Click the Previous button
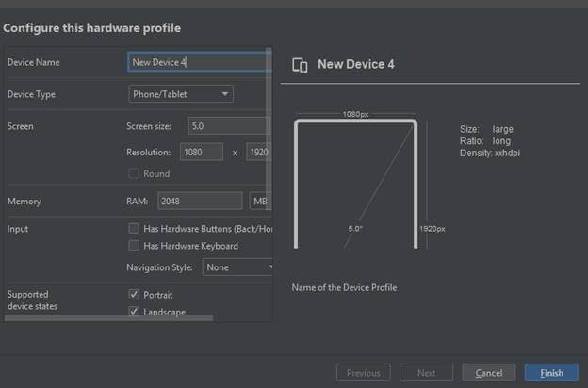This screenshot has width=588, height=388. pos(364,373)
